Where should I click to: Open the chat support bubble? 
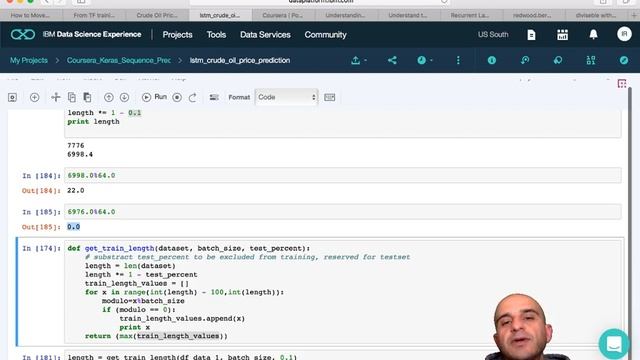614,344
